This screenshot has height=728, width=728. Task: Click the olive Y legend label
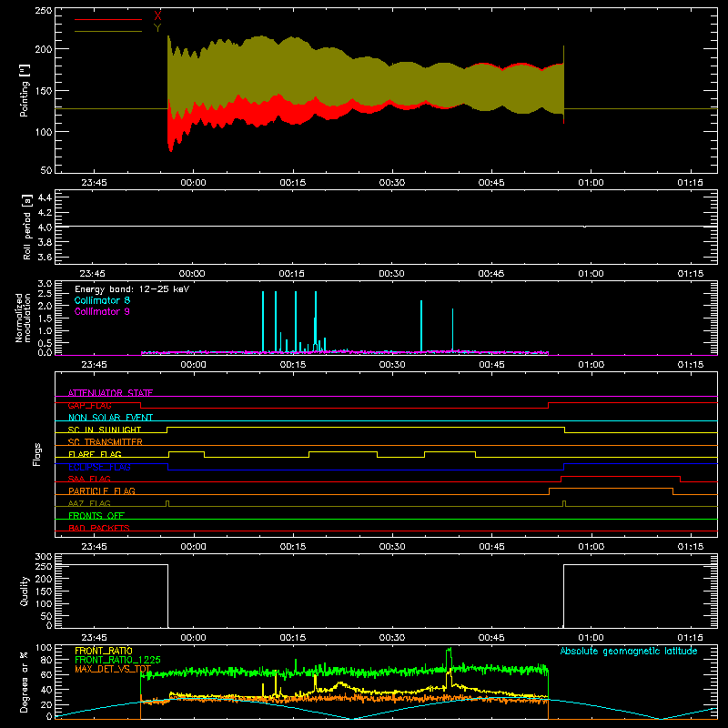(157, 28)
